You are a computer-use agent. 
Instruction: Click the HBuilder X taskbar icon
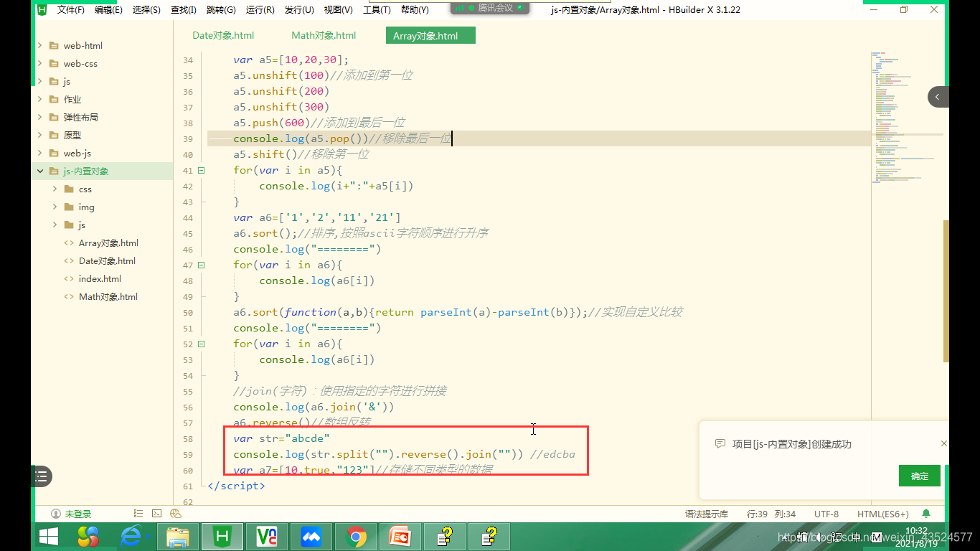[222, 537]
